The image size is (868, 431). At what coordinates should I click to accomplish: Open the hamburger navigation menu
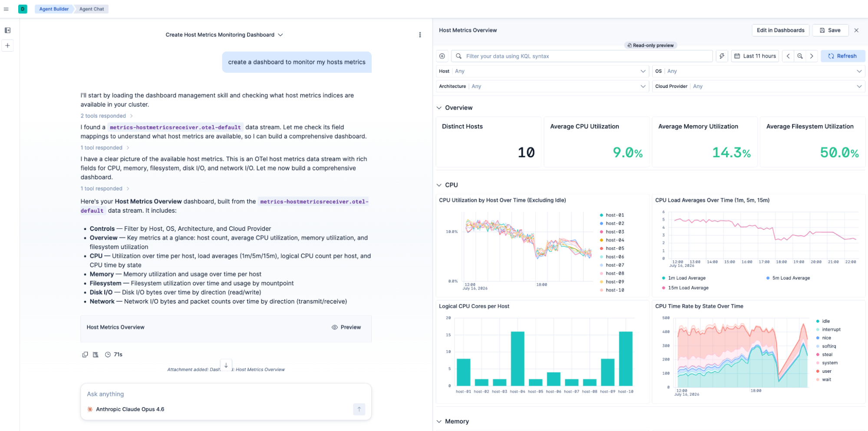click(x=6, y=9)
